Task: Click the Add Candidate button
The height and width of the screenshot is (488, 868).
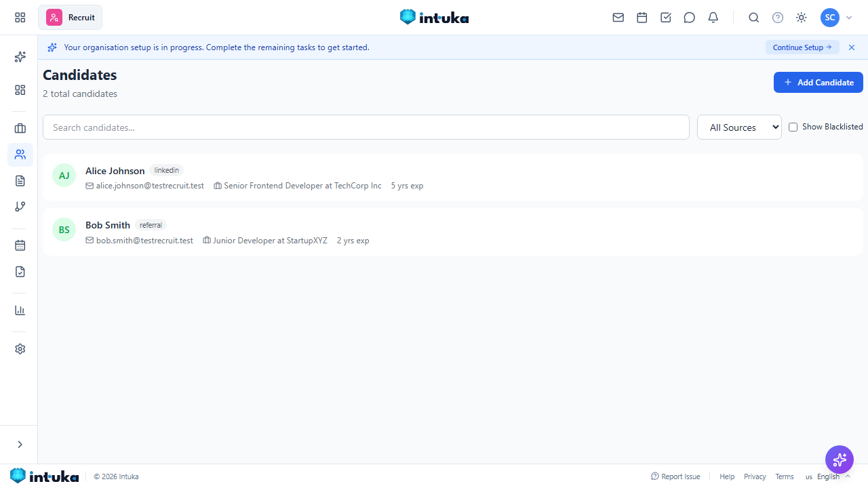Action: click(x=818, y=82)
